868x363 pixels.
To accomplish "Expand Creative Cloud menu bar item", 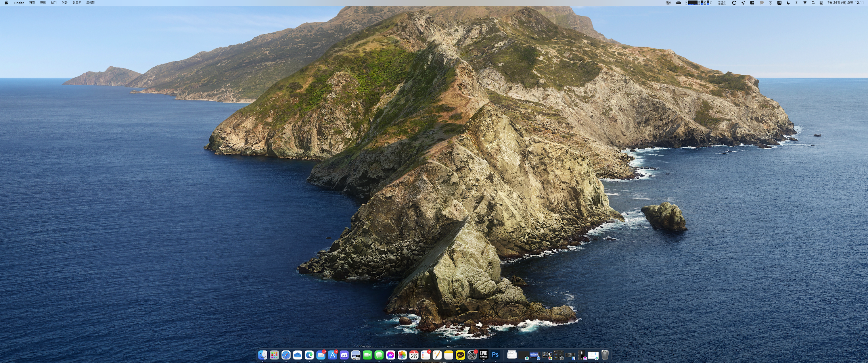I will [668, 3].
